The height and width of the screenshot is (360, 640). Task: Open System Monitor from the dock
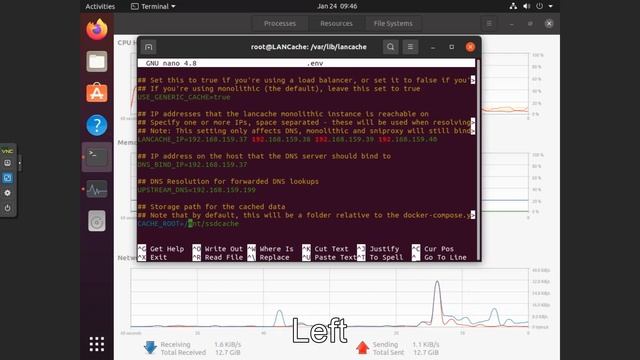pyautogui.click(x=97, y=189)
